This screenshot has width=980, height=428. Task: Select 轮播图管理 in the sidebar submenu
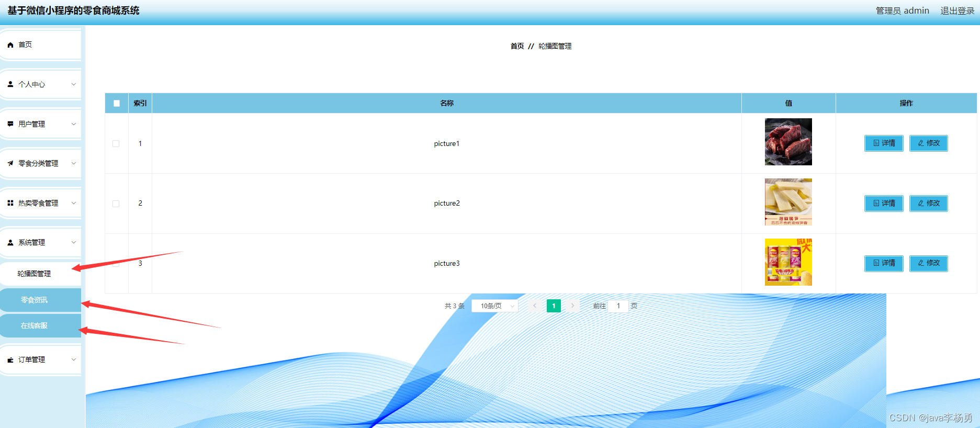click(40, 274)
